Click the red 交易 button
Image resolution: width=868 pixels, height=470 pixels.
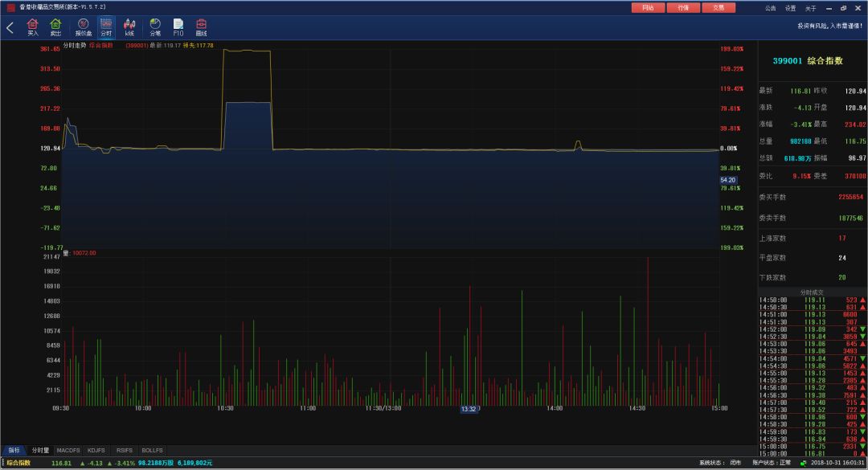click(719, 8)
